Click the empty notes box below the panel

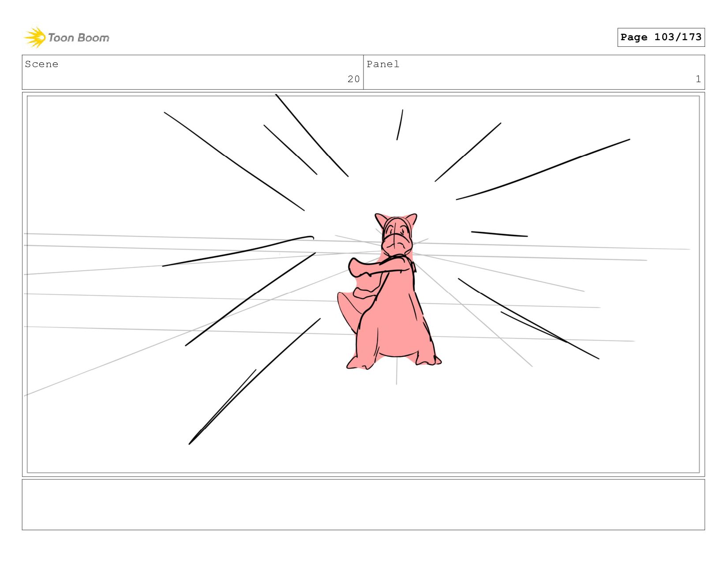coord(363,505)
